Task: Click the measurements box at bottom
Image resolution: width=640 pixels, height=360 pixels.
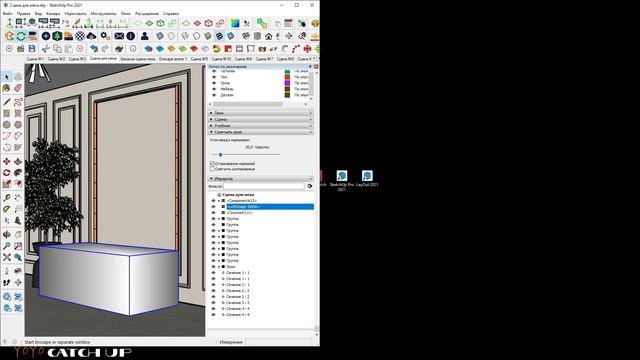Action: [279, 342]
